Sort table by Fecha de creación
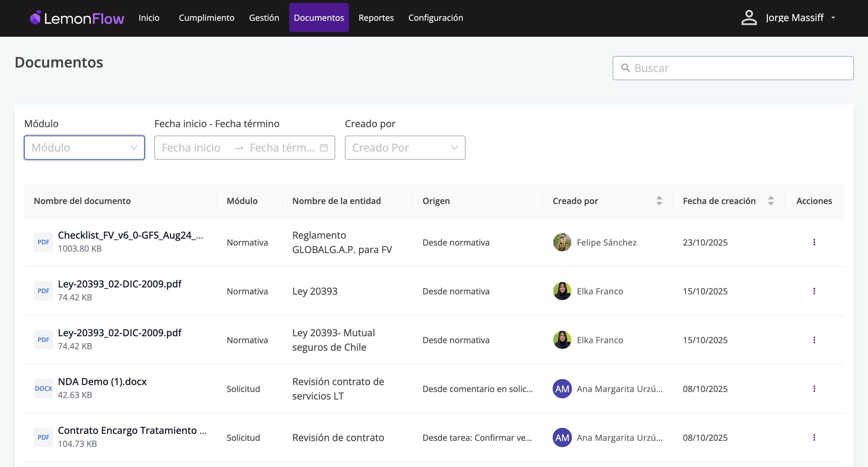 (x=770, y=201)
